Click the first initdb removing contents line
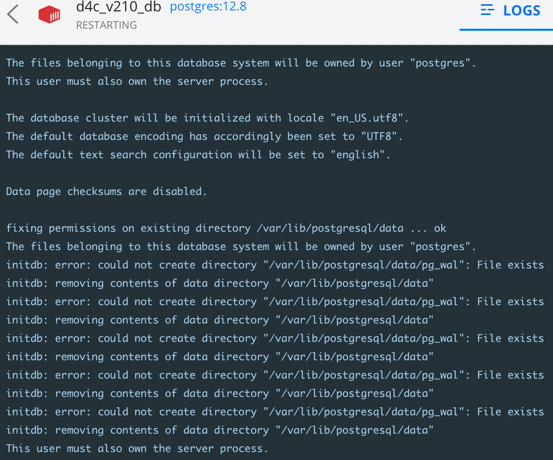Viewport: 553px width, 460px height. (220, 283)
